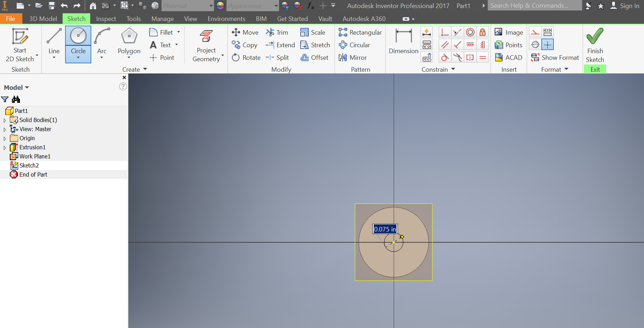Expand the Extrusion1 tree node

tap(5, 148)
